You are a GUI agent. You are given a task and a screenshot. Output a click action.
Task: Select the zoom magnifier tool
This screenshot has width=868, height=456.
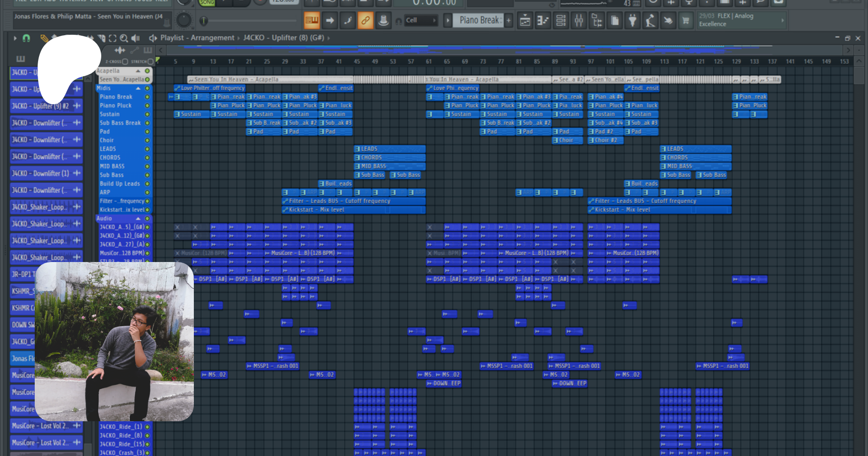click(124, 38)
